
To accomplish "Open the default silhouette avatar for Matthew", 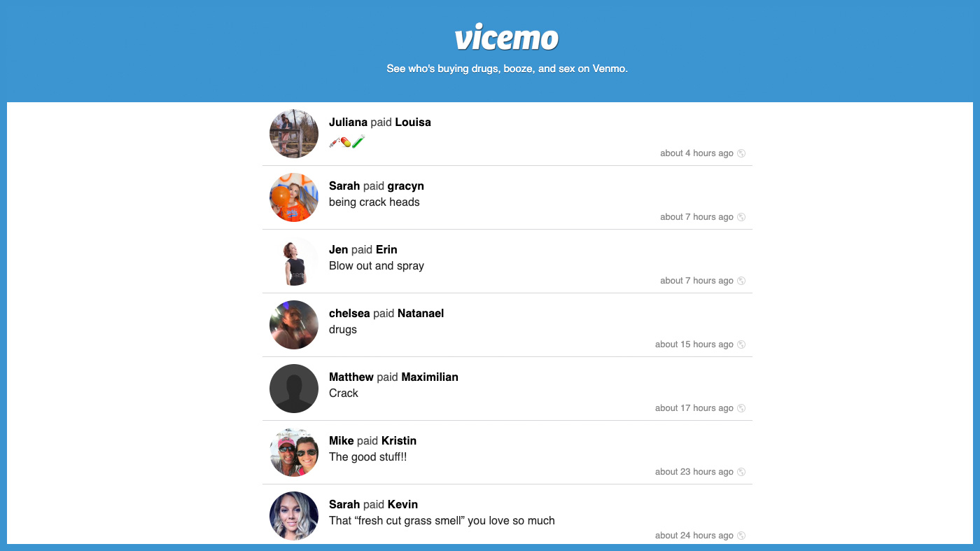I will point(294,389).
